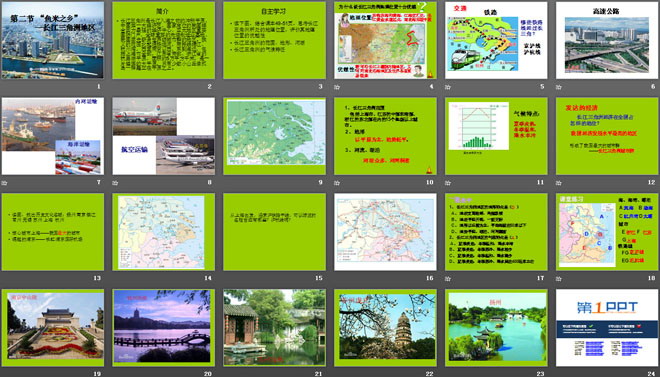Select slide 16 with the road network map
The width and height of the screenshot is (660, 377).
point(385,232)
